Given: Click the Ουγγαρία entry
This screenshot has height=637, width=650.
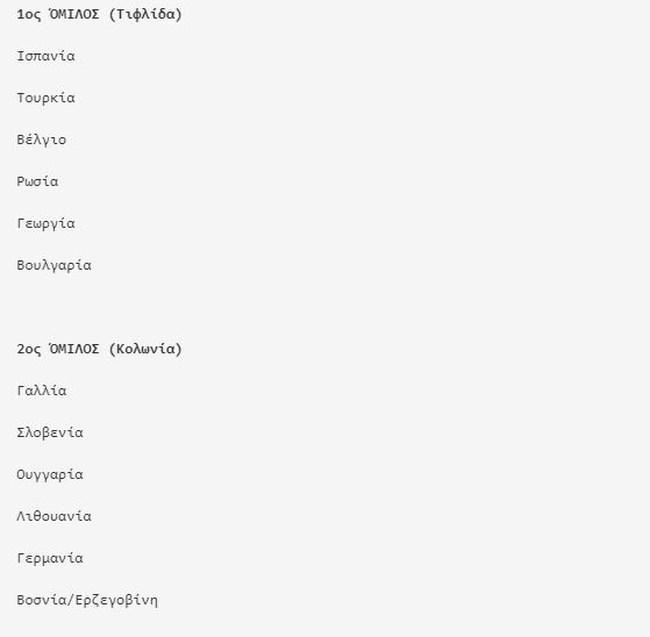Looking at the screenshot, I should 50,475.
